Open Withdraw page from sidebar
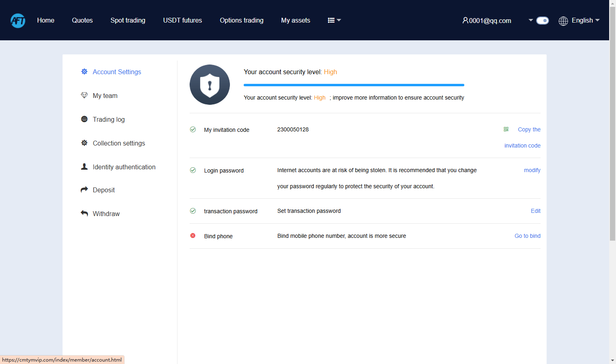616x364 pixels. tap(106, 214)
